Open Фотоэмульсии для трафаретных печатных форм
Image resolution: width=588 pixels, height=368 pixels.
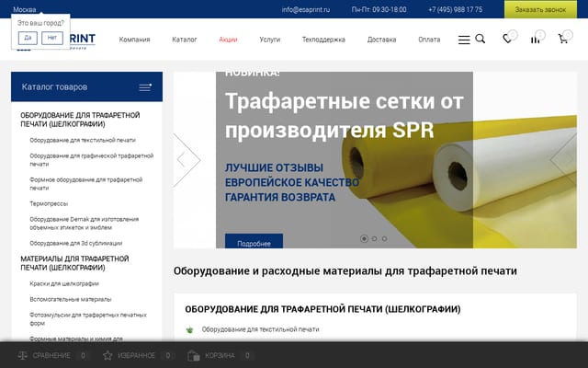pos(88,319)
